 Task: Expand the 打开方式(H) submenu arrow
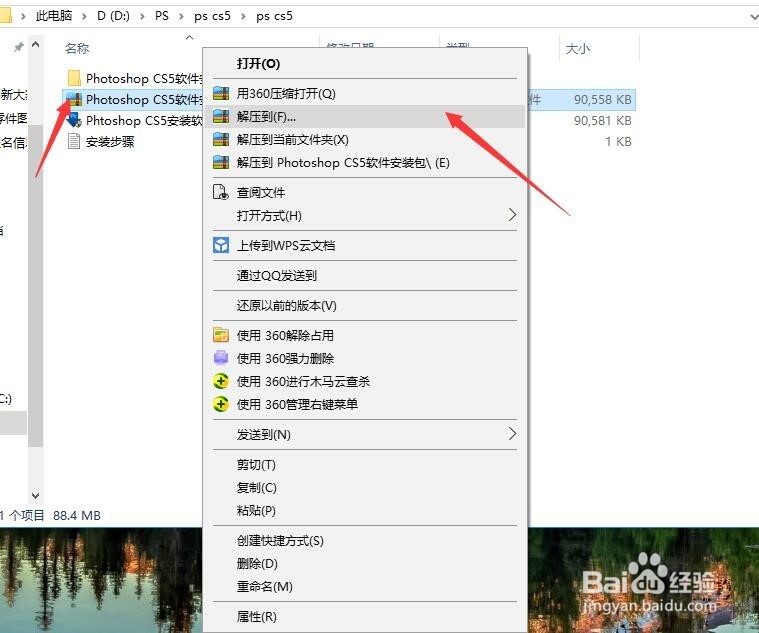coord(512,215)
